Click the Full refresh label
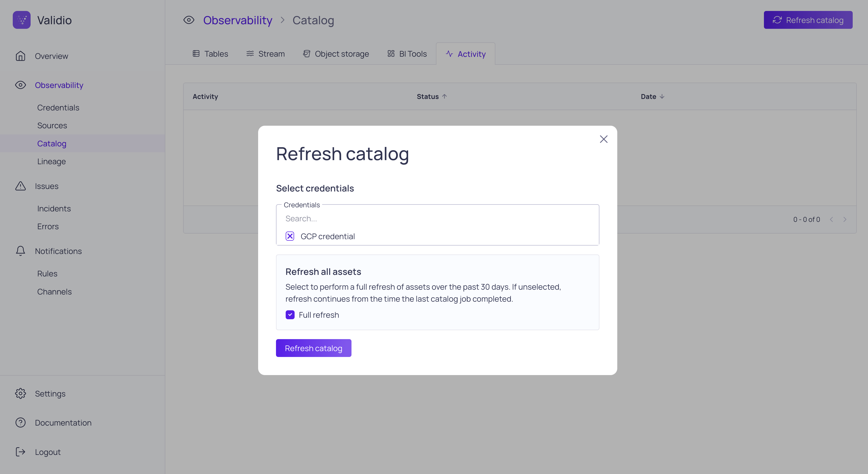This screenshot has width=868, height=474. point(319,315)
